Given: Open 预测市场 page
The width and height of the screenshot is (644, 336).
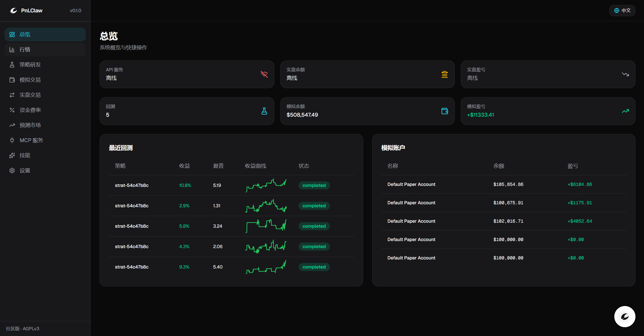Looking at the screenshot, I should coord(45,125).
